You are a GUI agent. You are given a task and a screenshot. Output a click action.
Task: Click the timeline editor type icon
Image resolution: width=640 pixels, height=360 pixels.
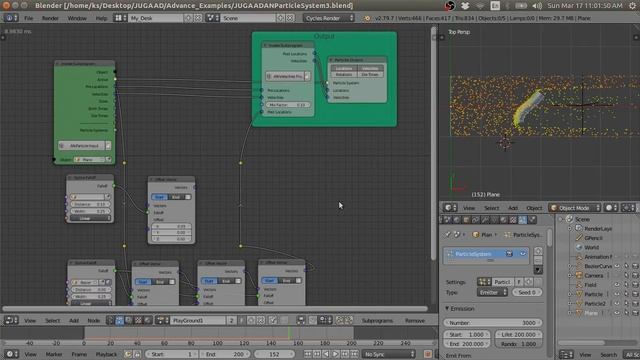pos(11,354)
